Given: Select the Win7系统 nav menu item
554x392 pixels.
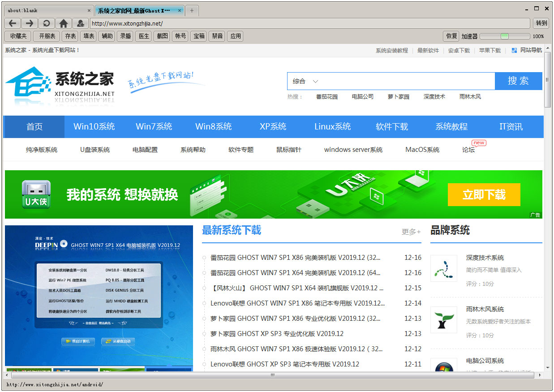Looking at the screenshot, I should (154, 127).
